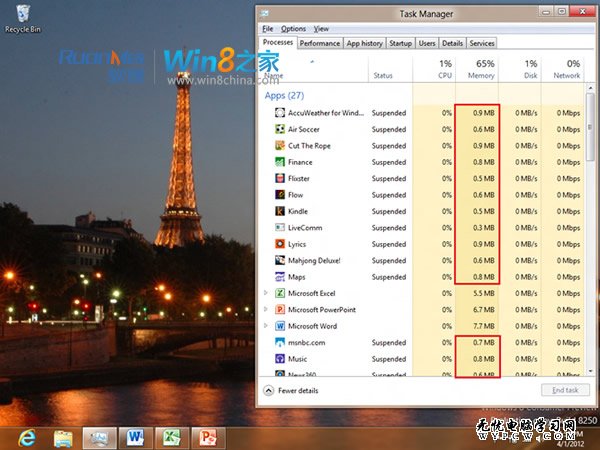Open the View menu

(x=321, y=29)
